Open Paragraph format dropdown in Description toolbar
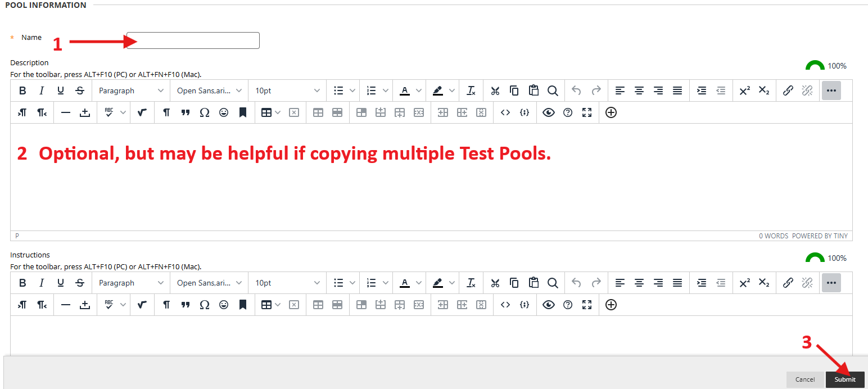This screenshot has width=868, height=389. (131, 91)
